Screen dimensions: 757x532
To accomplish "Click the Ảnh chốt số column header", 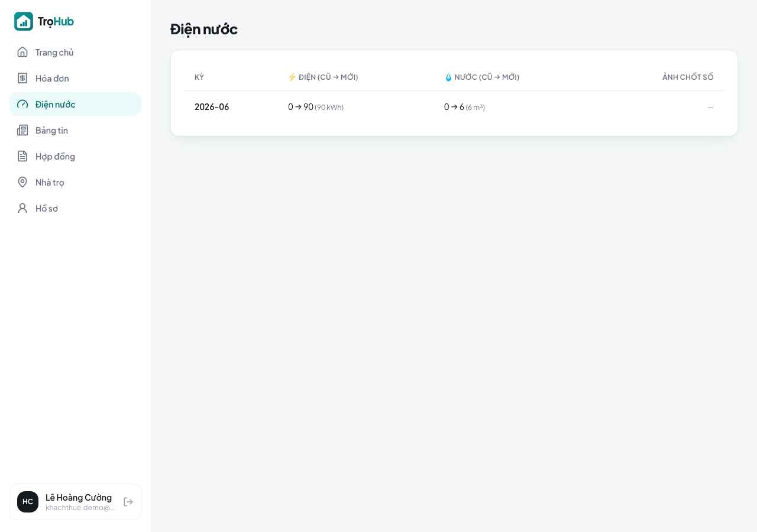I will 688,77.
